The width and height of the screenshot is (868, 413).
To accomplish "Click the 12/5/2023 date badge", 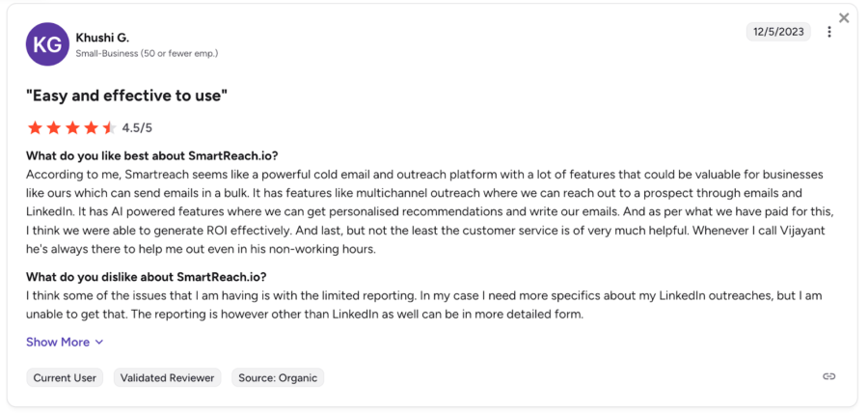I will [778, 32].
